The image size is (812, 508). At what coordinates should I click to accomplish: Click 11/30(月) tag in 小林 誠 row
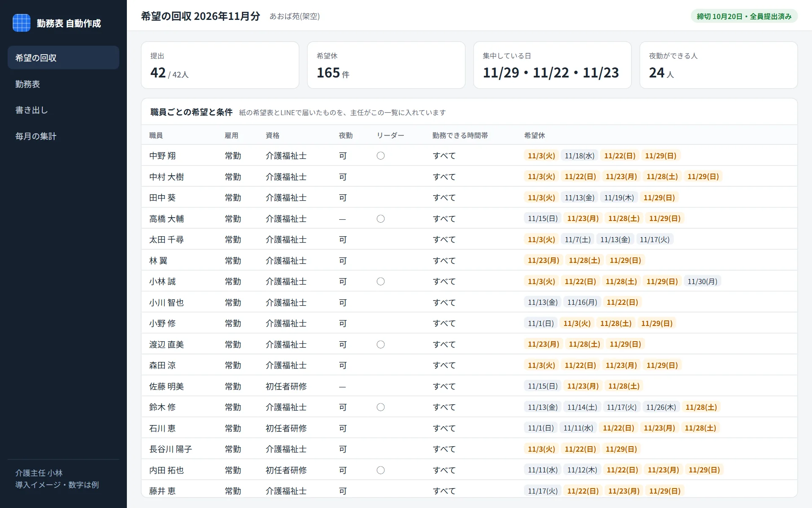pos(702,282)
